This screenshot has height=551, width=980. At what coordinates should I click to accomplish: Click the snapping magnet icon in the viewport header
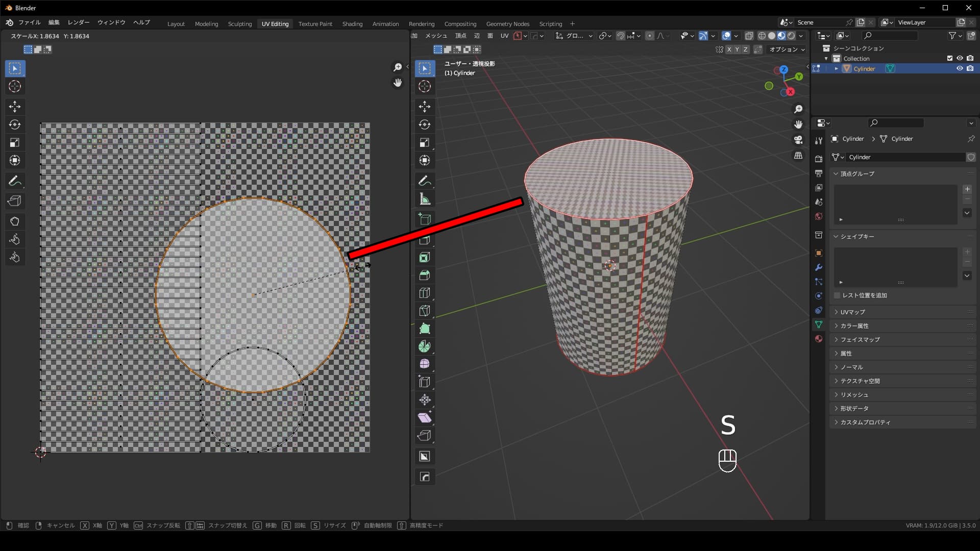pyautogui.click(x=621, y=36)
